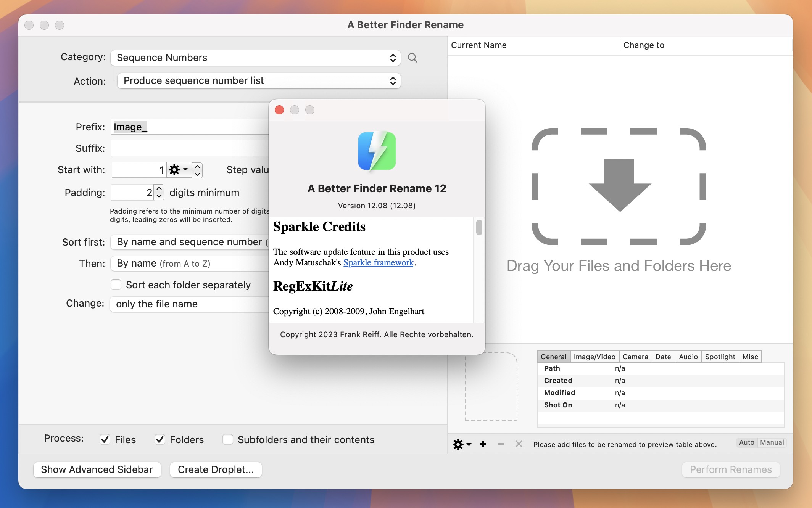
Task: Click the Created row in the metadata table
Action: 661,381
